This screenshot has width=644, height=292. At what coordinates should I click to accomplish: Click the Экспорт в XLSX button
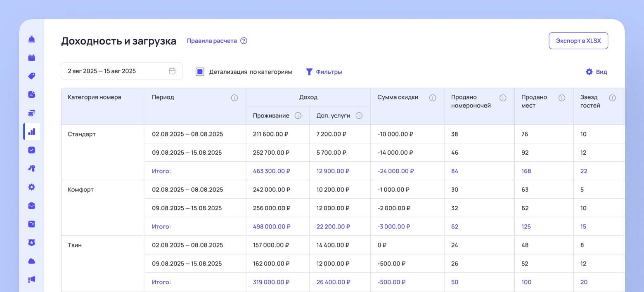[x=578, y=41]
